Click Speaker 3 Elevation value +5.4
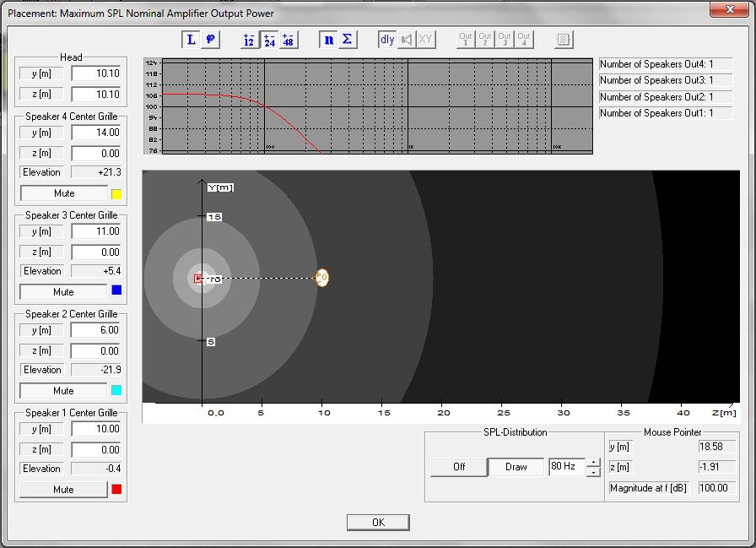 coord(96,271)
